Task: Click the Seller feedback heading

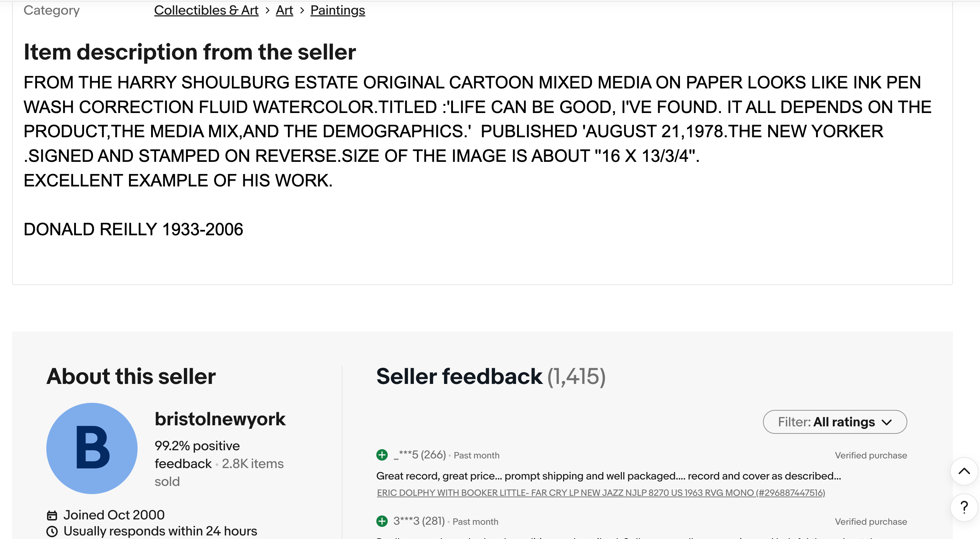Action: pos(459,376)
